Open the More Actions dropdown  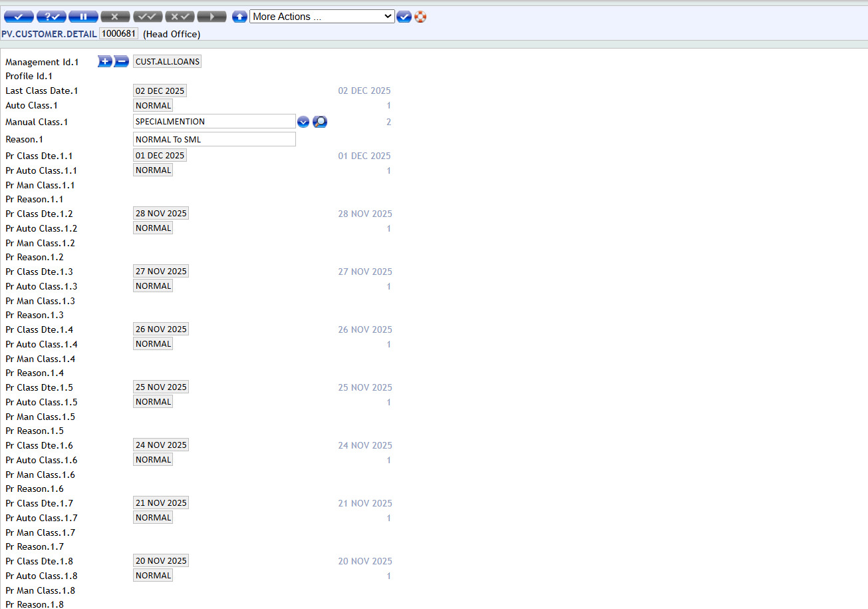[322, 17]
